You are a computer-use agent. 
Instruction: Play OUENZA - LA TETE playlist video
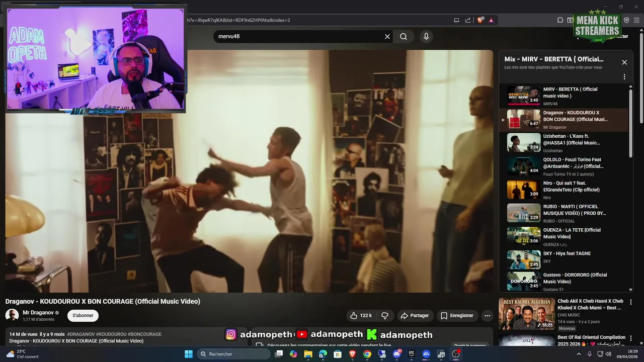[x=564, y=237]
